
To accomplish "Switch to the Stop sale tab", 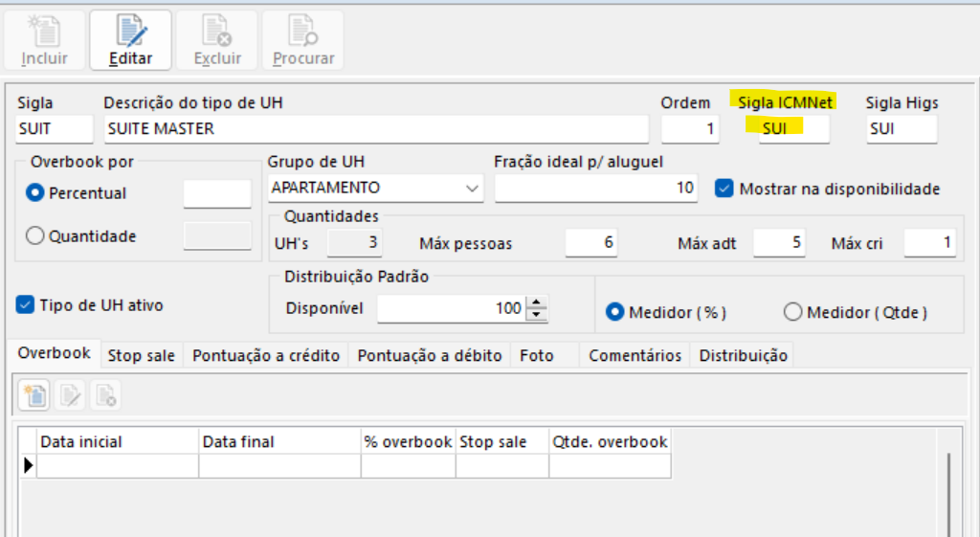I will pos(141,355).
